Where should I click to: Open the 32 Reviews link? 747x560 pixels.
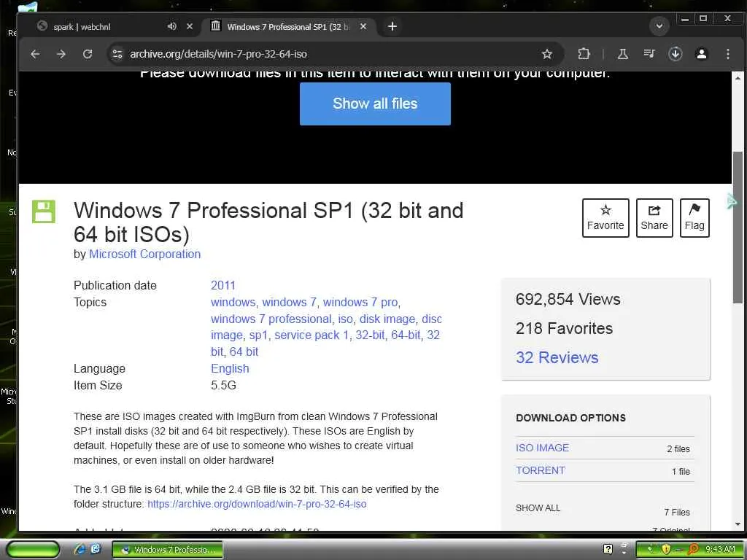tap(557, 357)
